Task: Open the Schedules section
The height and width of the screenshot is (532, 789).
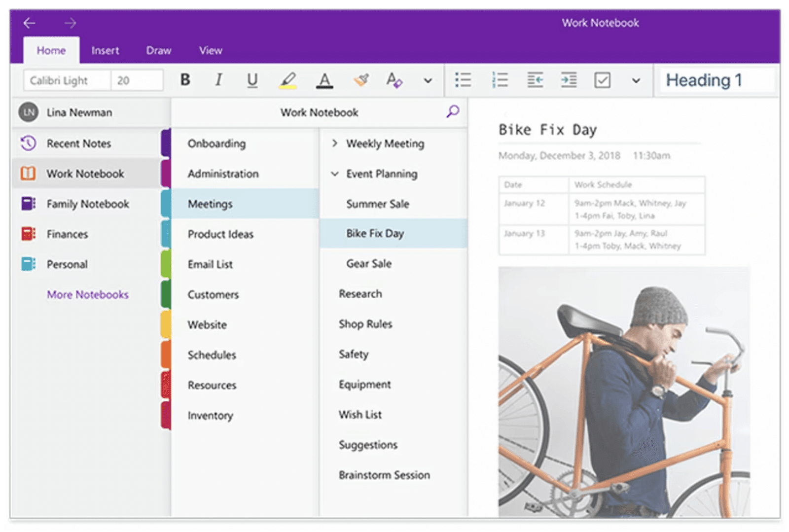Action: (245, 355)
